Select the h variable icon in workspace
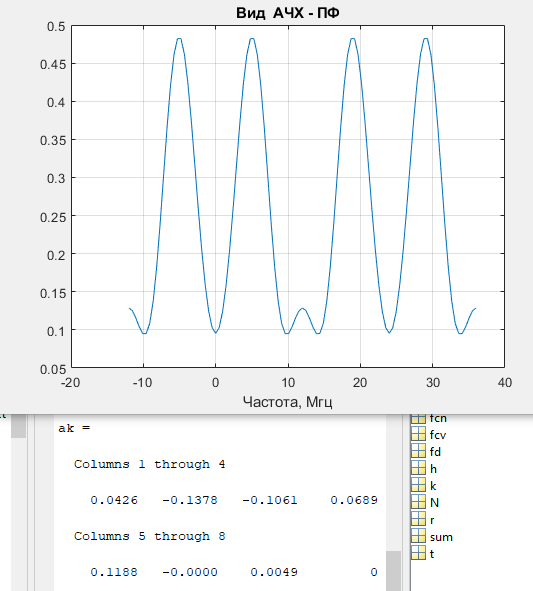 coord(418,469)
